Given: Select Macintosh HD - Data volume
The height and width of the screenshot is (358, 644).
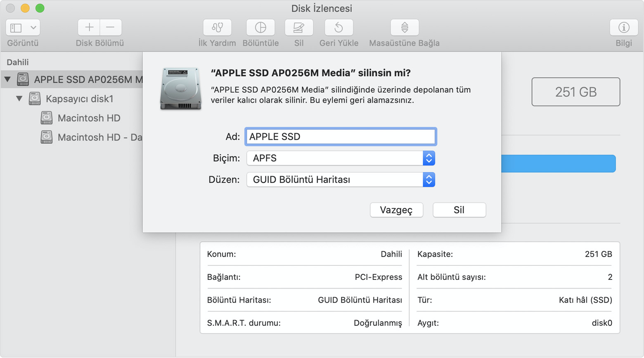Looking at the screenshot, I should (99, 137).
